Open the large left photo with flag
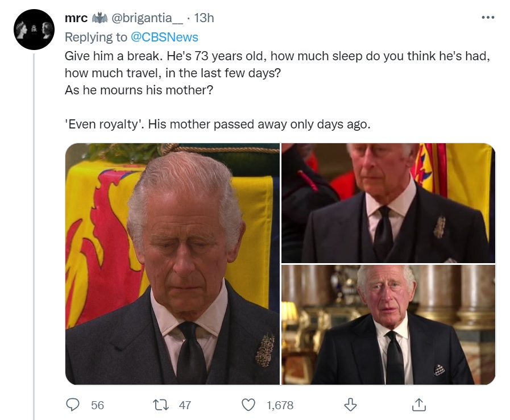510x420 pixels. [172, 264]
